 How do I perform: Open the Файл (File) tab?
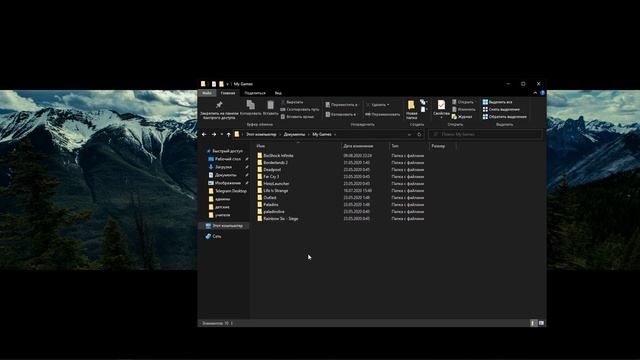[207, 93]
